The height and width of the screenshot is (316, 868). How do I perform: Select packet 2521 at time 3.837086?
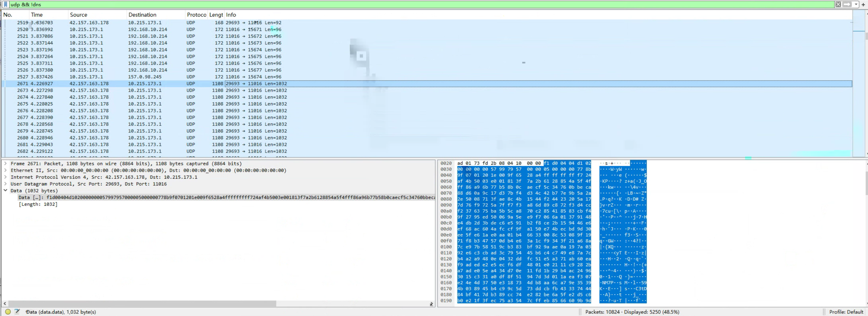(427, 36)
